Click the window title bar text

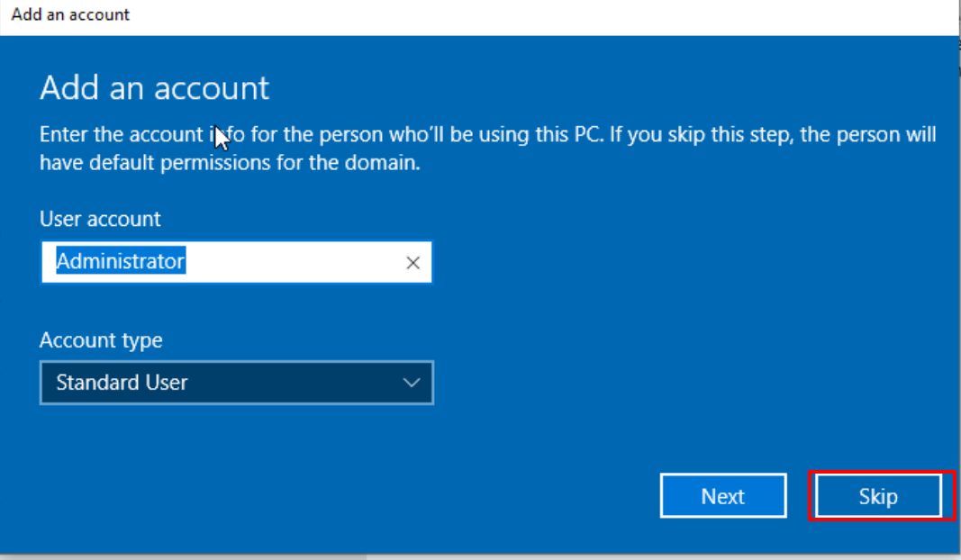pyautogui.click(x=70, y=14)
